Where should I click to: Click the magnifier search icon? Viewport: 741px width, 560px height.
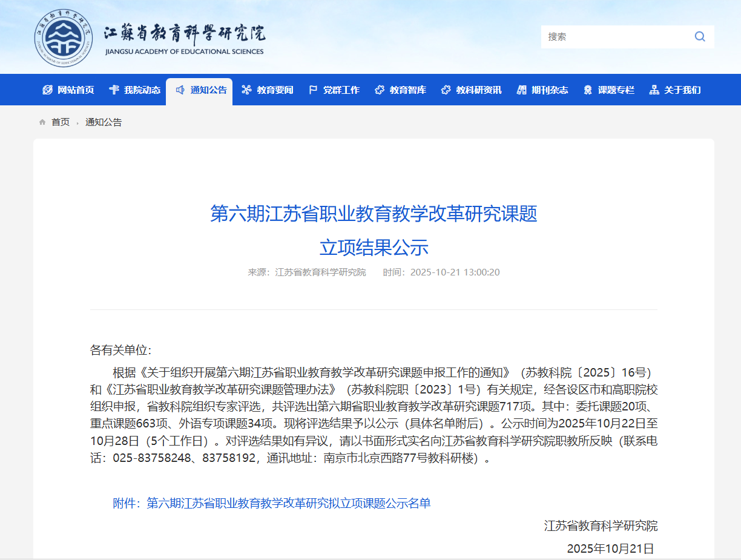[x=700, y=36]
